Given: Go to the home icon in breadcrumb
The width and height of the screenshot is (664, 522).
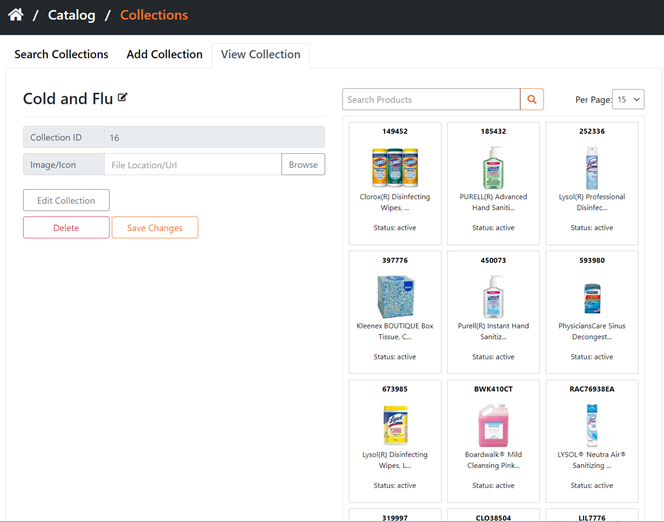Looking at the screenshot, I should (16, 15).
